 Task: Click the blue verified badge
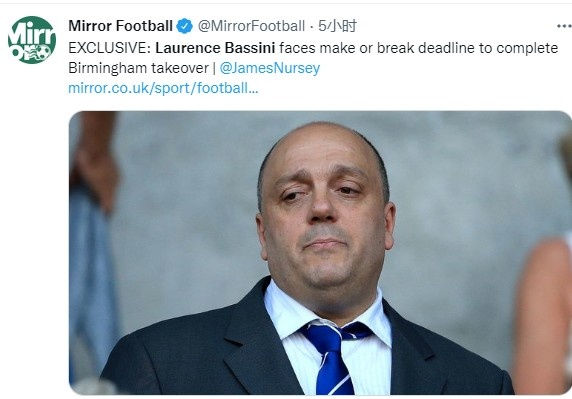(185, 26)
